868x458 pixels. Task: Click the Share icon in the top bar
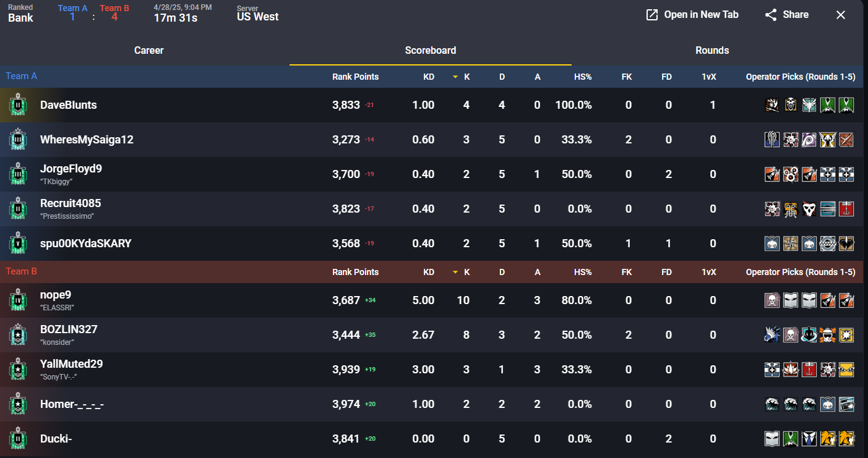pyautogui.click(x=771, y=14)
